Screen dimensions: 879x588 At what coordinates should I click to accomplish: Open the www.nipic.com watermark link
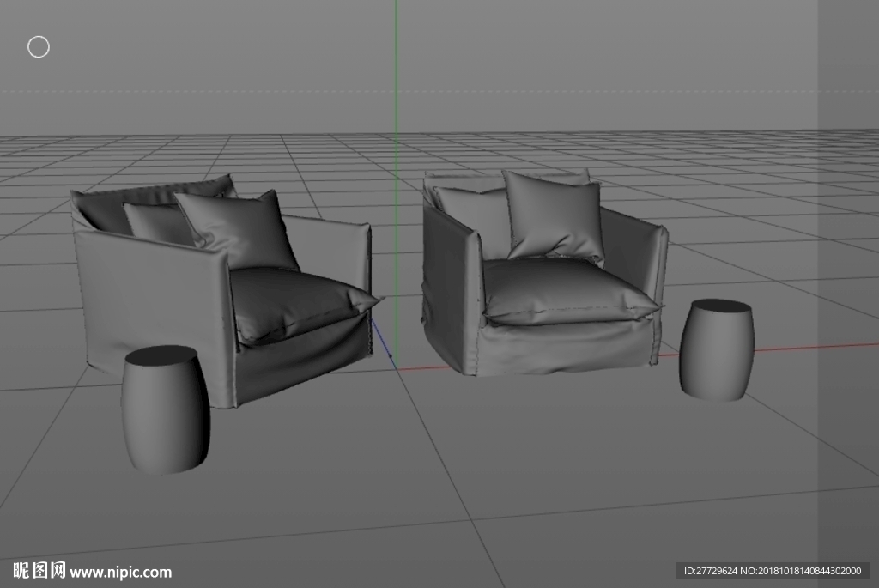[121, 573]
